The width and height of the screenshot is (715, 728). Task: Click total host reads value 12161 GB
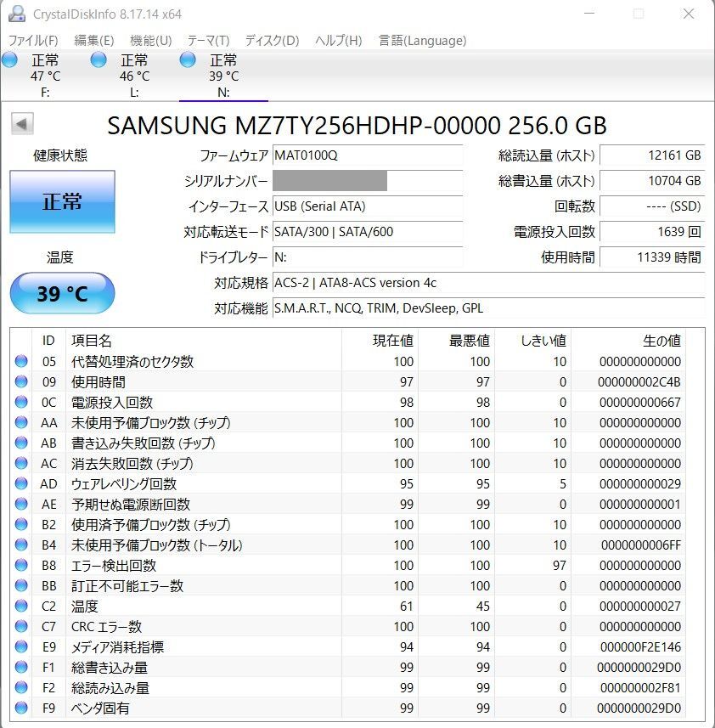pyautogui.click(x=652, y=155)
